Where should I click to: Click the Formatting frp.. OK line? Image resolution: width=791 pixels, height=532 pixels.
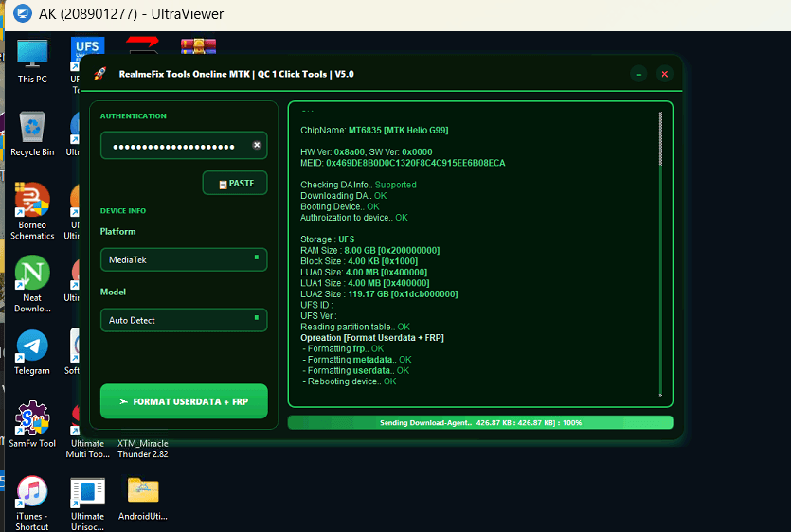click(343, 348)
